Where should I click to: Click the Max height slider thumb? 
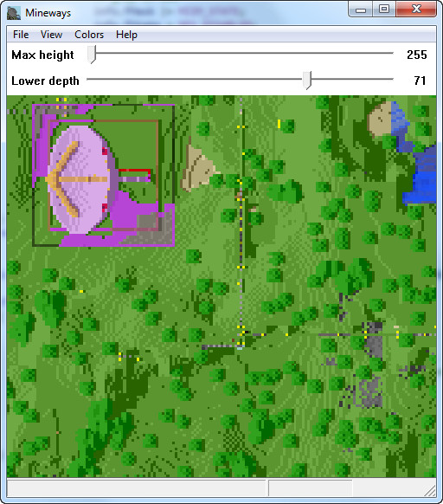tap(92, 55)
